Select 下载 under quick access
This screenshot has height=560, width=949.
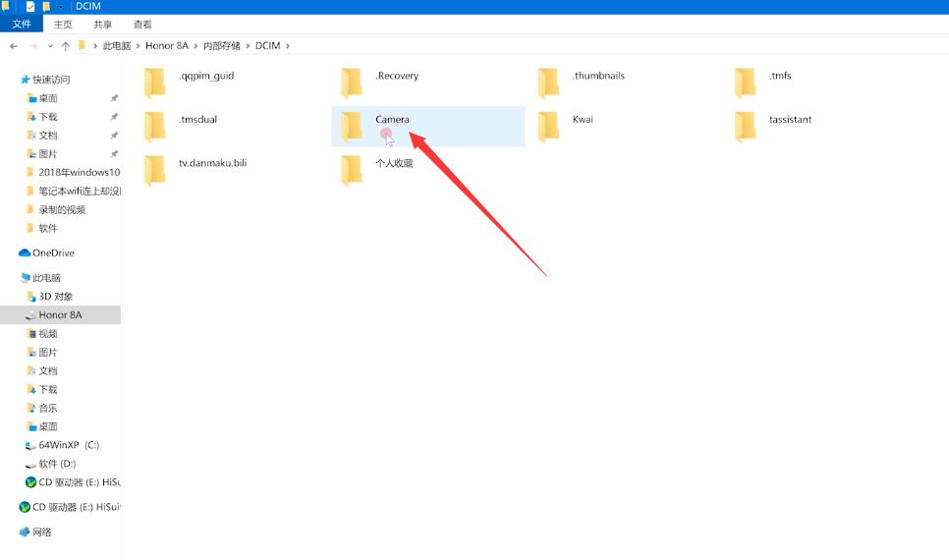tap(48, 117)
